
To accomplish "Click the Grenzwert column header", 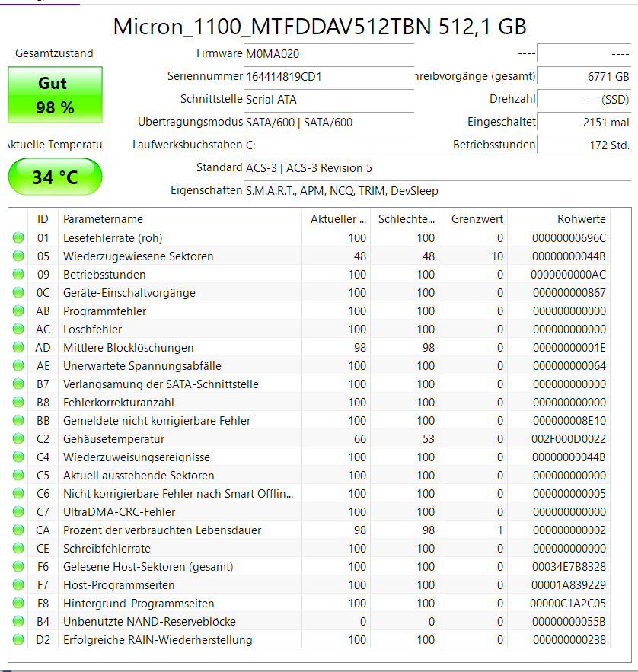I will pyautogui.click(x=474, y=219).
